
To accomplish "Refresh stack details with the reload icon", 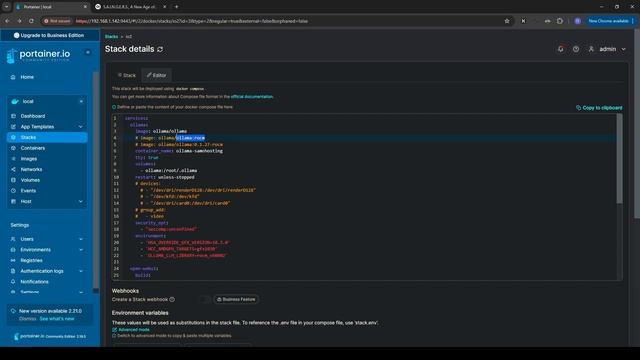I will (160, 49).
